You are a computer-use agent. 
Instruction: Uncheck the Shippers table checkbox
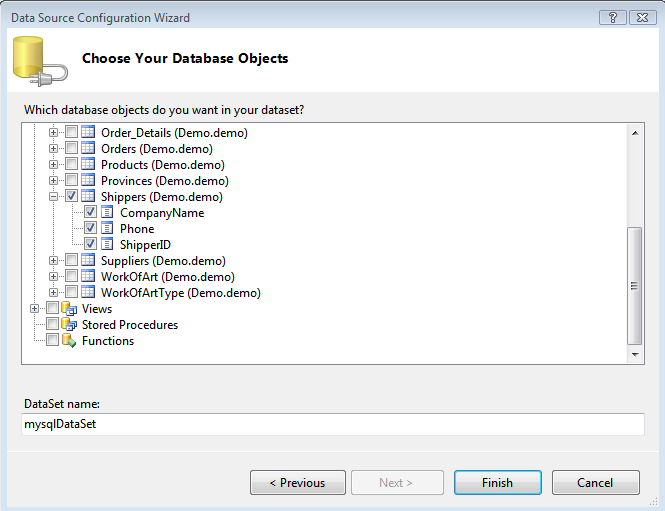[71, 197]
